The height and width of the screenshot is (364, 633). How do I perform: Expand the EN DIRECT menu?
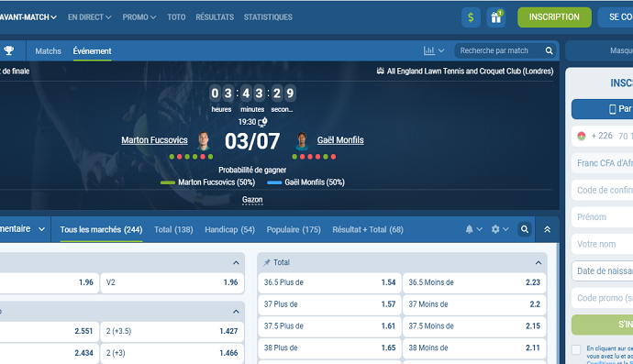pyautogui.click(x=89, y=17)
